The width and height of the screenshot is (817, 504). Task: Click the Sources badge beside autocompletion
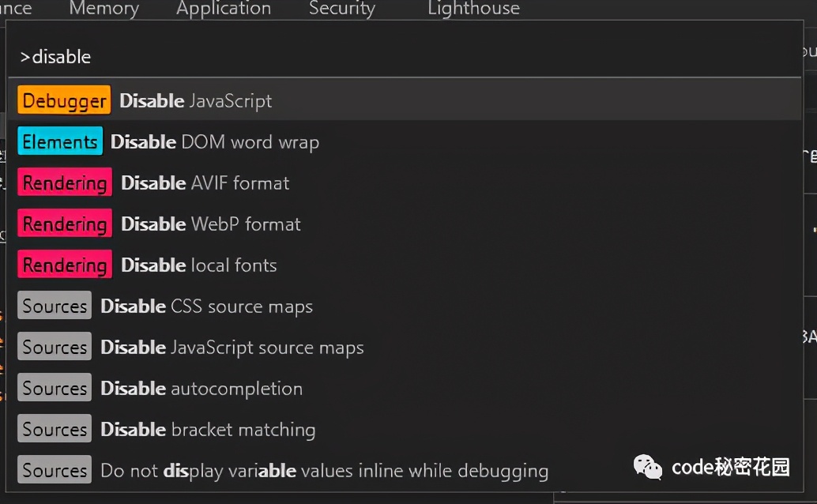(x=54, y=388)
